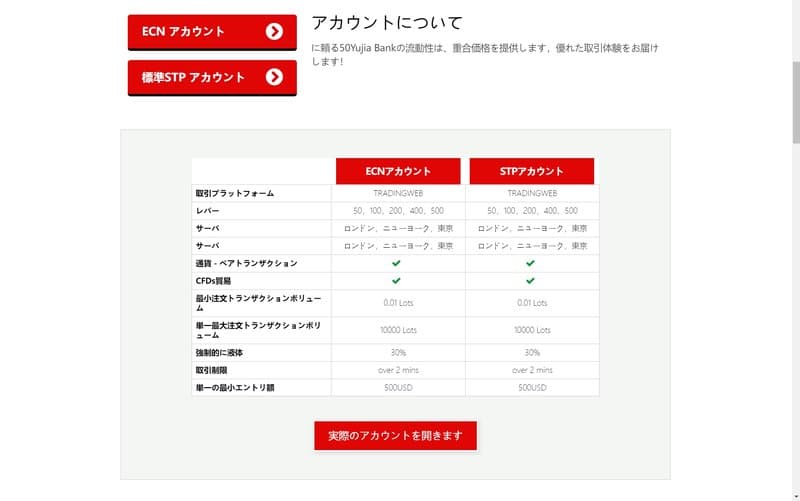Click the 取引制限 row label
Screen dimensions: 800x501
pos(211,370)
